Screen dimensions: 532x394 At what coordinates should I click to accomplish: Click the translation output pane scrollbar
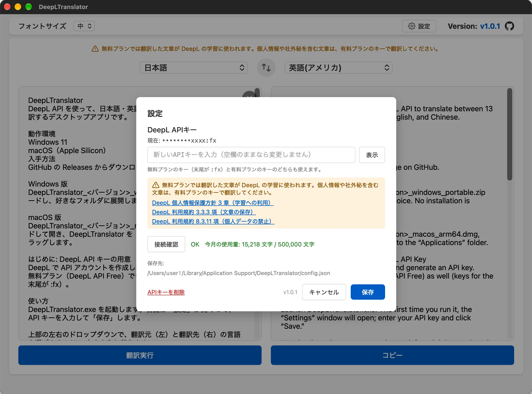(x=509, y=134)
